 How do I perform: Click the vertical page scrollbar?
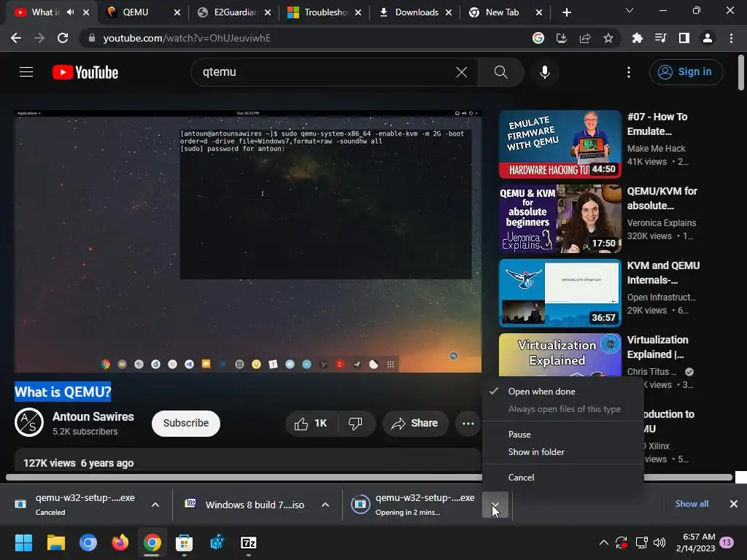coord(741,72)
